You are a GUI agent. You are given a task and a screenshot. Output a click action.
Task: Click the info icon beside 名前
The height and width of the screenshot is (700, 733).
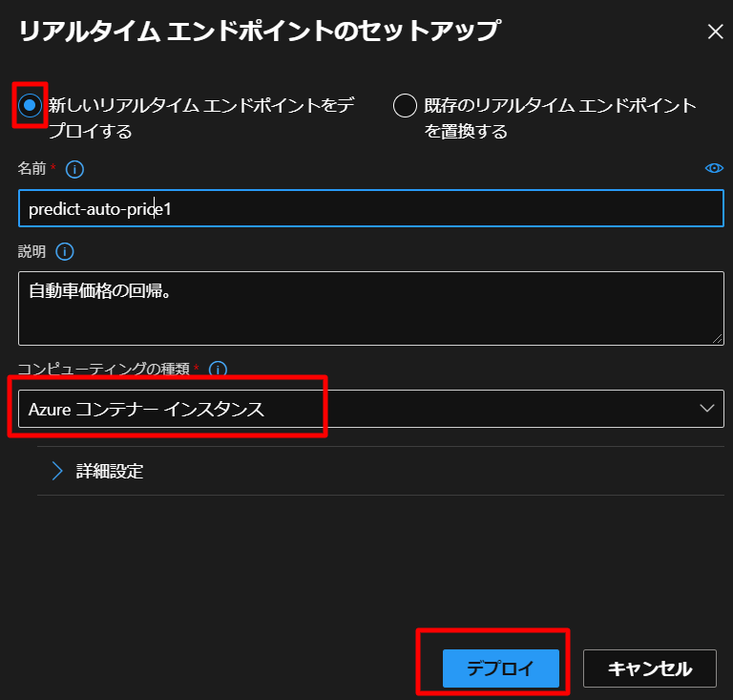74,169
